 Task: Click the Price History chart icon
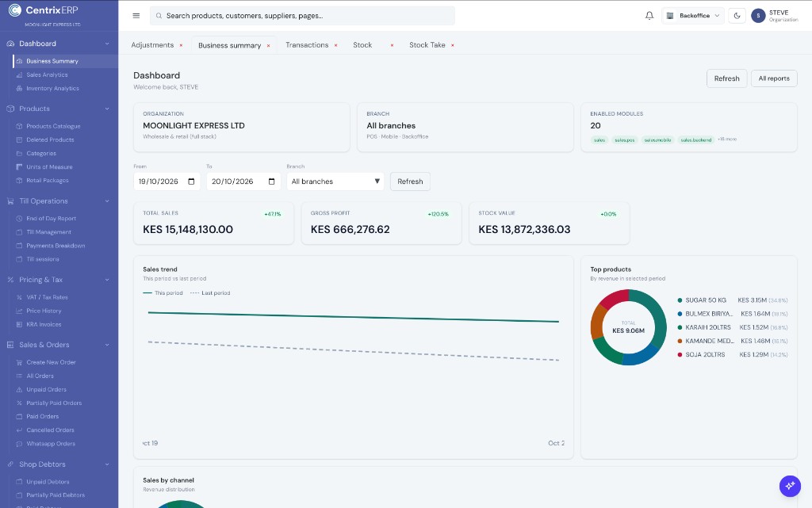click(19, 311)
